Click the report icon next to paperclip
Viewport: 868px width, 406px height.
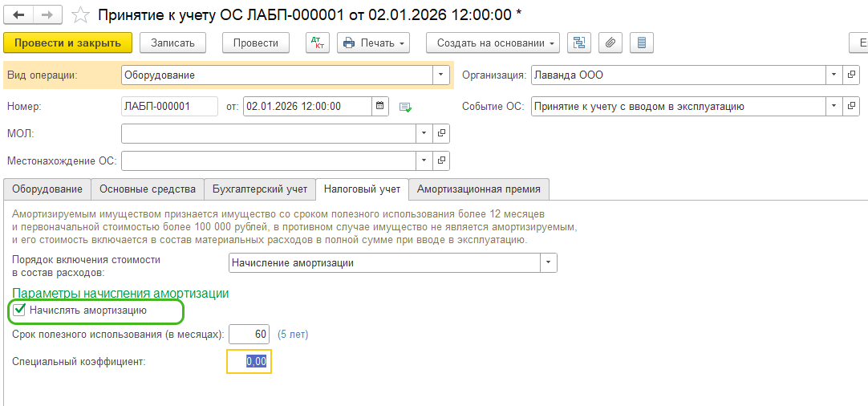click(642, 43)
